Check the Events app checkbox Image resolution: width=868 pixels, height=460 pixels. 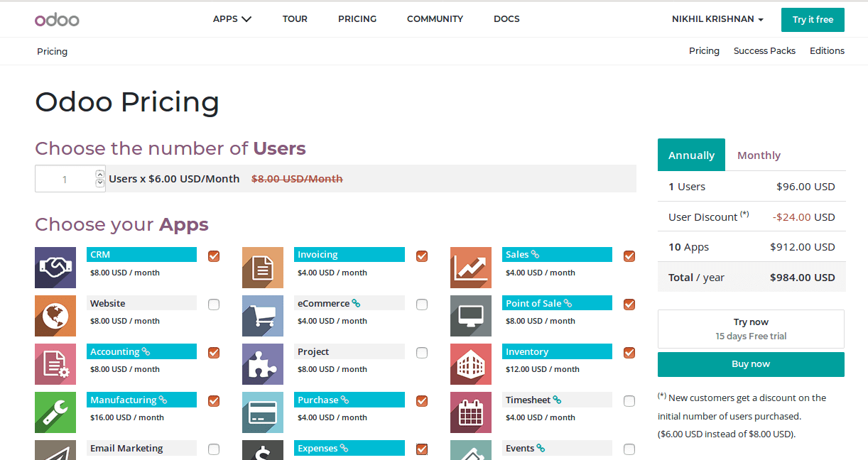point(629,449)
